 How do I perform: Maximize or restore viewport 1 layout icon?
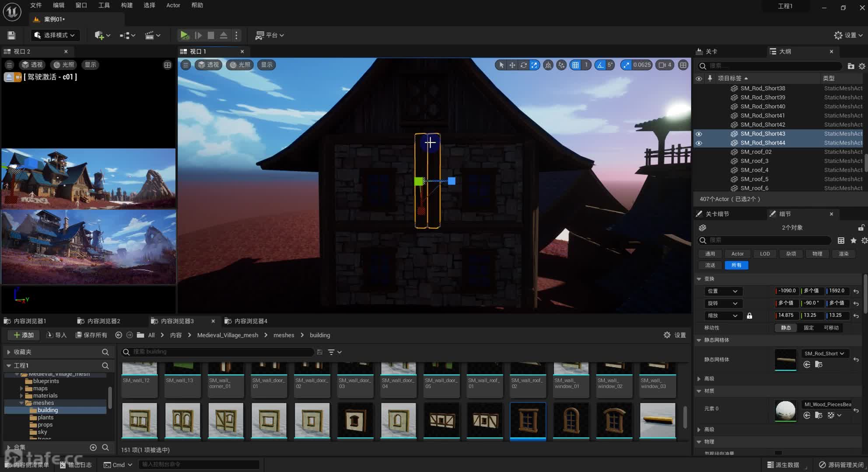click(x=683, y=65)
